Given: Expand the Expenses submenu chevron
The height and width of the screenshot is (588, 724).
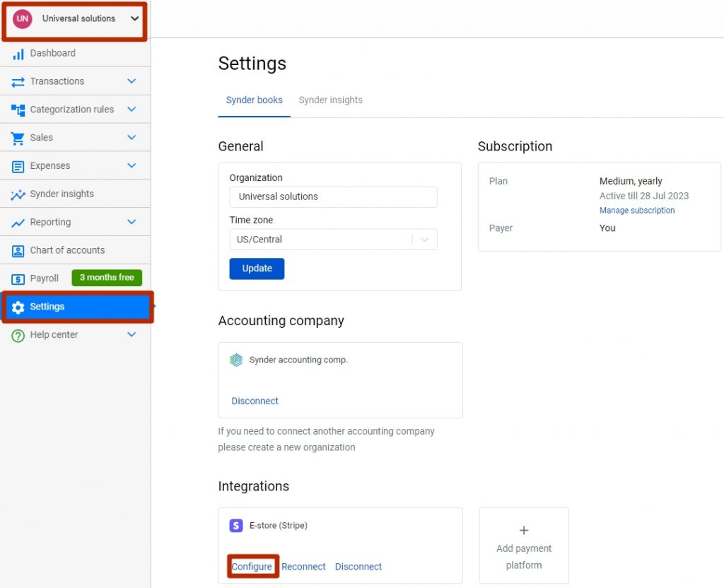Looking at the screenshot, I should pos(132,165).
